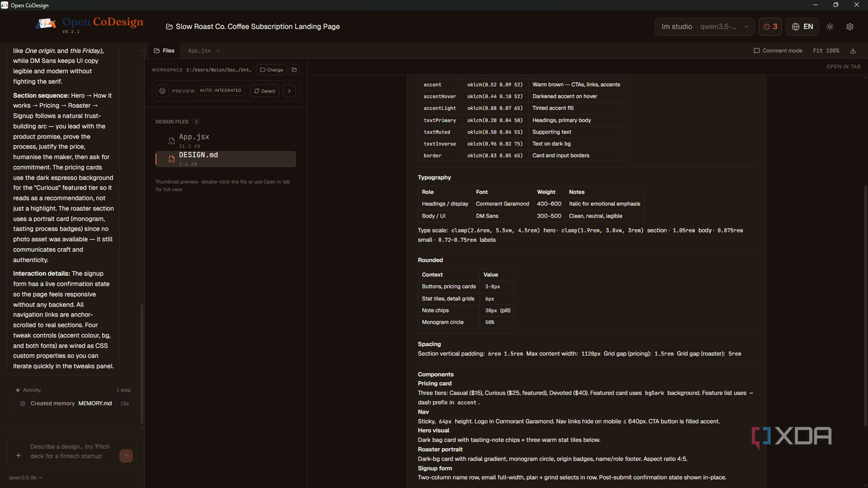
Task: Click the Typography heading in DESIGN.md
Action: 434,178
